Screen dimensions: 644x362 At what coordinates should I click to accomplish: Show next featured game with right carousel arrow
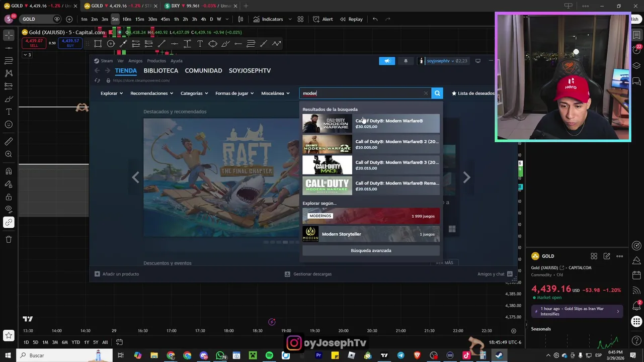[x=466, y=177]
